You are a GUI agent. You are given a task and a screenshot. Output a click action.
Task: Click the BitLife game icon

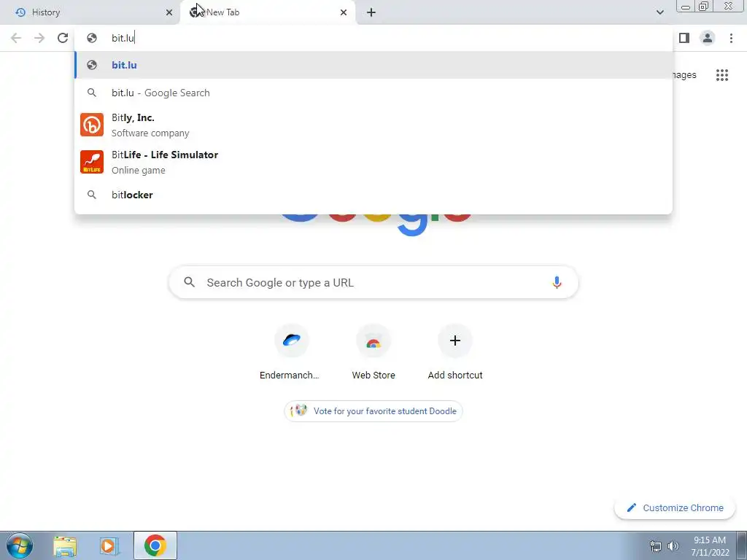click(92, 162)
